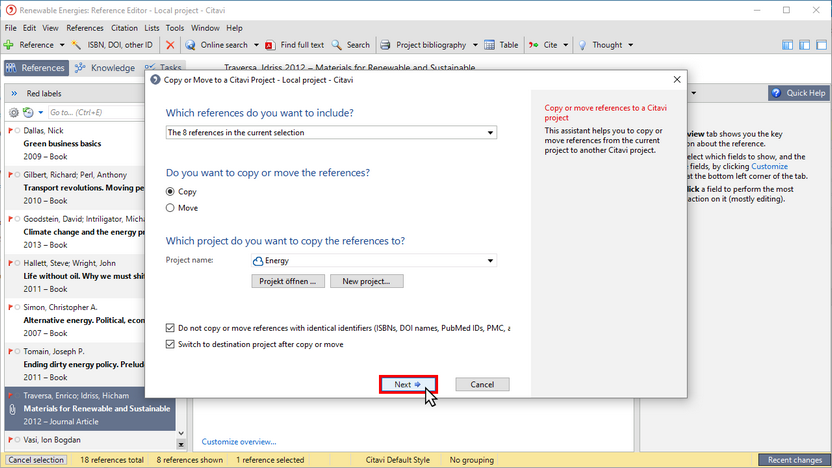Image resolution: width=832 pixels, height=468 pixels.
Task: Click the Cite icon
Action: (x=533, y=45)
